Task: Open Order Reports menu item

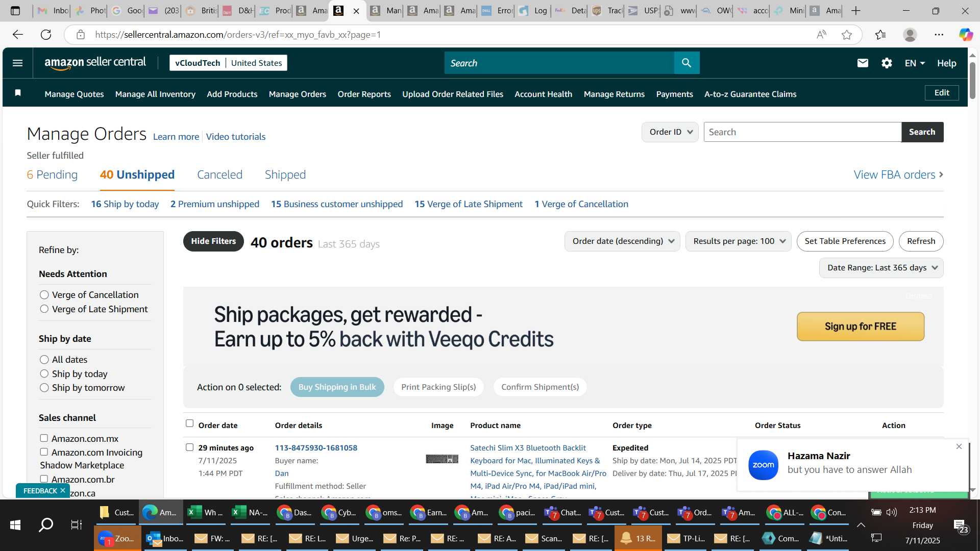Action: pyautogui.click(x=364, y=94)
